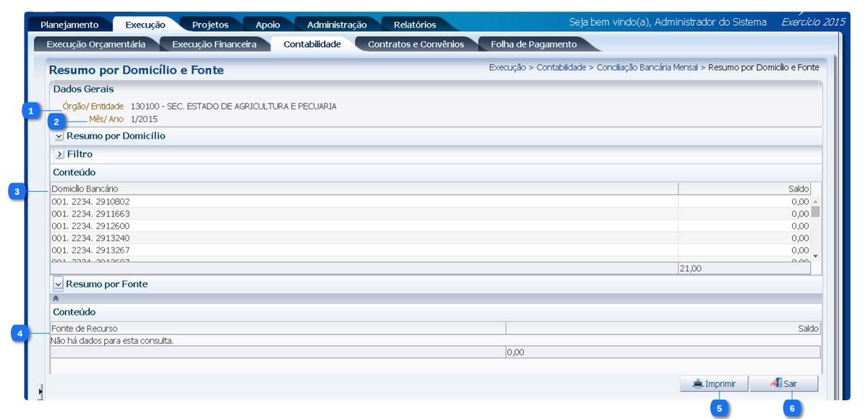The width and height of the screenshot is (868, 419).
Task: Expand the Filtro panel
Action: (59, 154)
